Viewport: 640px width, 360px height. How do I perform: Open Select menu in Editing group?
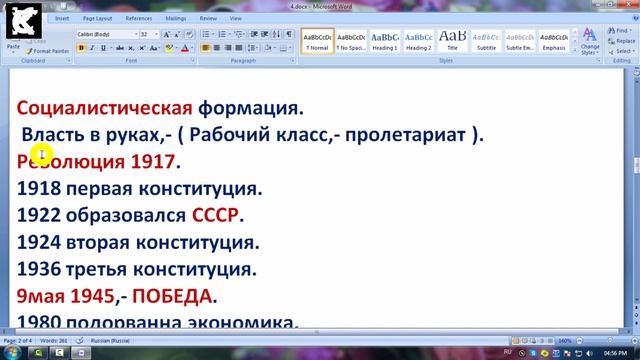[621, 51]
